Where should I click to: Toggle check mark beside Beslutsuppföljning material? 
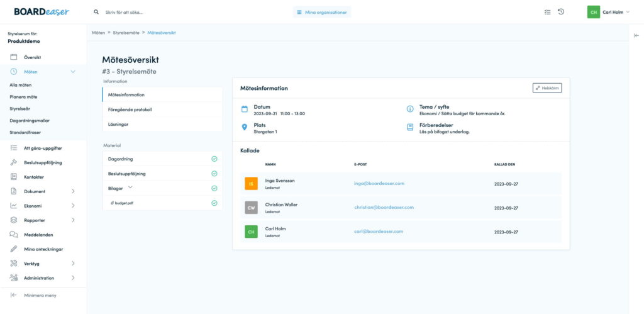point(214,173)
